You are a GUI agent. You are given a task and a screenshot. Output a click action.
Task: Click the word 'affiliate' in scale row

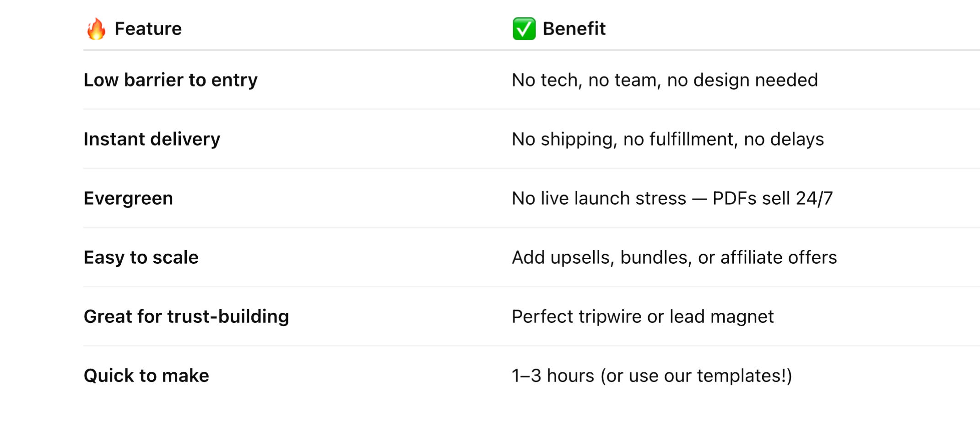752,257
